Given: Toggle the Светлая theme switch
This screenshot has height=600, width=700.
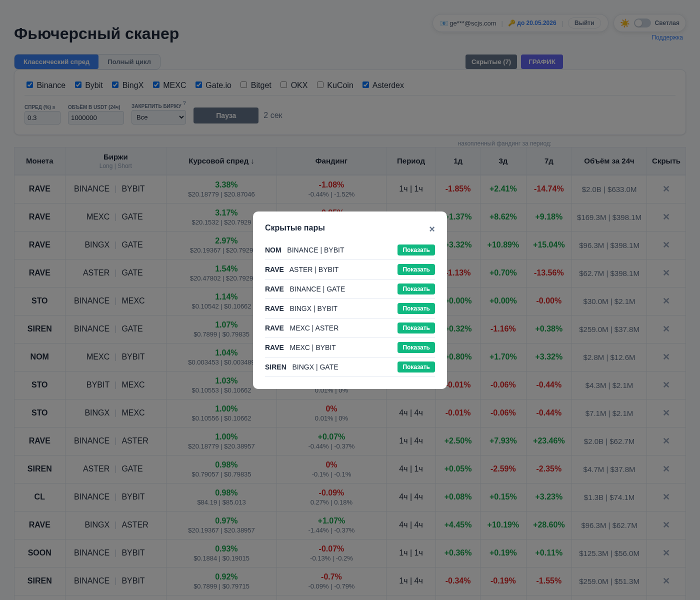Looking at the screenshot, I should (x=642, y=23).
